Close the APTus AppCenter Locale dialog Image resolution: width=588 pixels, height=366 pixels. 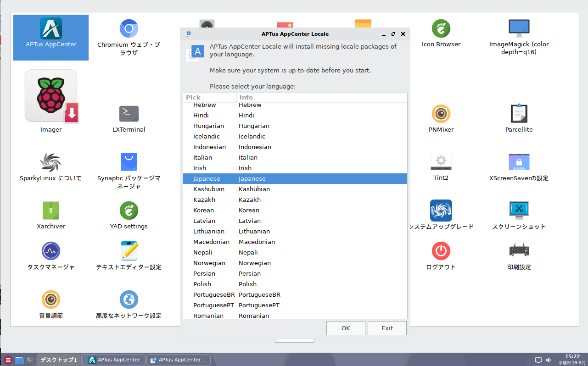coord(403,34)
